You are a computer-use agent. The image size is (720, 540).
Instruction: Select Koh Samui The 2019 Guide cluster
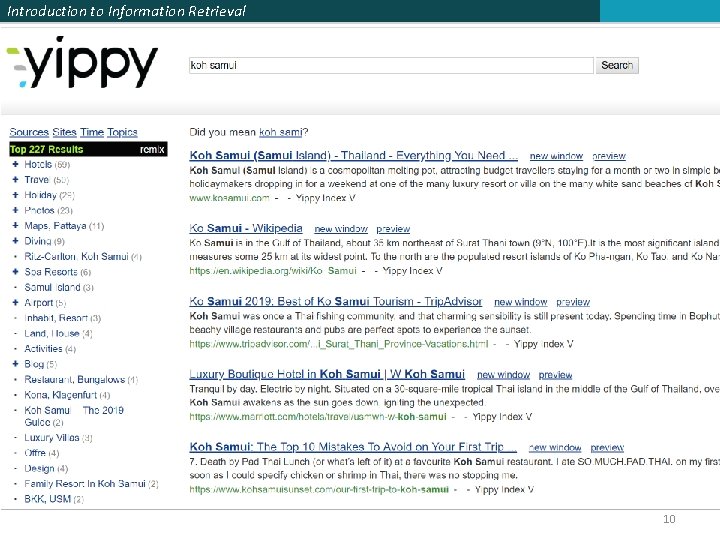(74, 416)
